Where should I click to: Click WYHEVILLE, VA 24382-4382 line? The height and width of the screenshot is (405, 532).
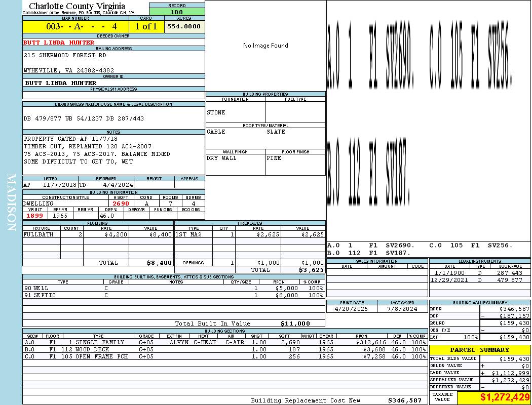coord(69,70)
